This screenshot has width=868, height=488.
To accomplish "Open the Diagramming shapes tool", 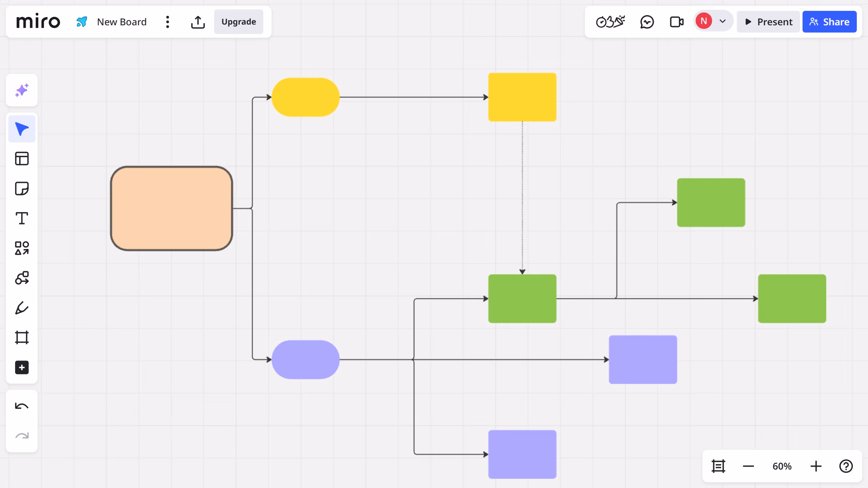I will coord(22,278).
